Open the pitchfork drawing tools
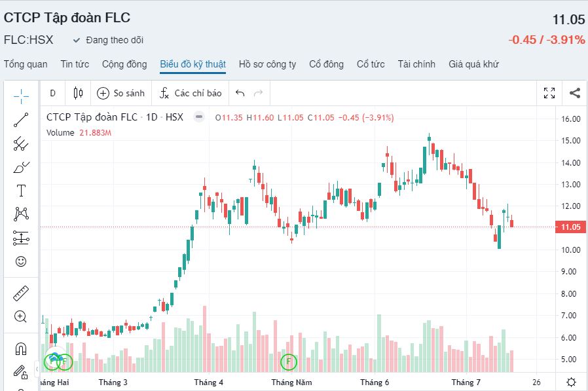 point(21,143)
